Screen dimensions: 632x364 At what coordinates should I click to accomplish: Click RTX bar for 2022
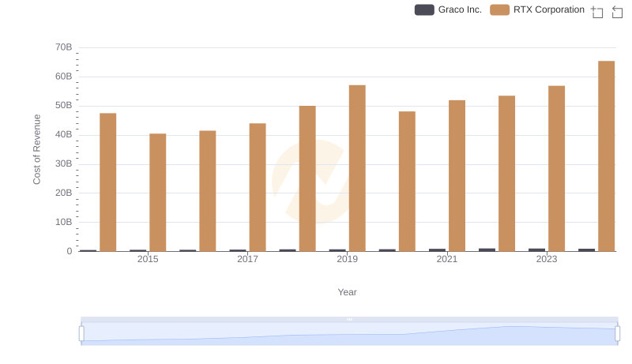(x=506, y=174)
